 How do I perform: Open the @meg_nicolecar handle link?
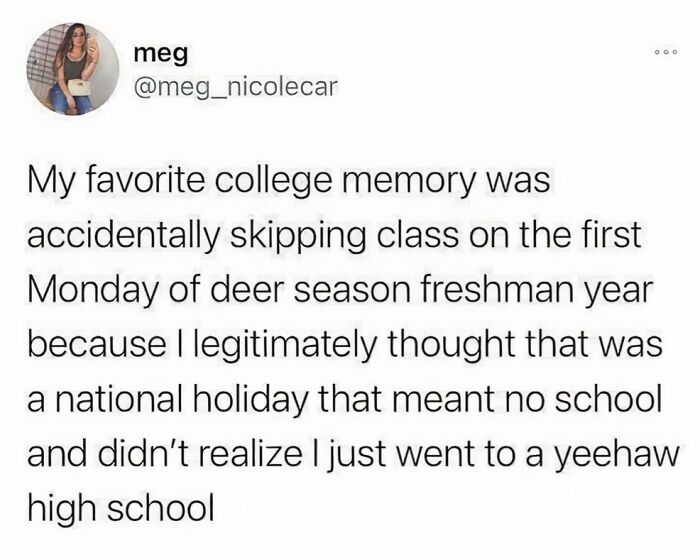pos(234,87)
